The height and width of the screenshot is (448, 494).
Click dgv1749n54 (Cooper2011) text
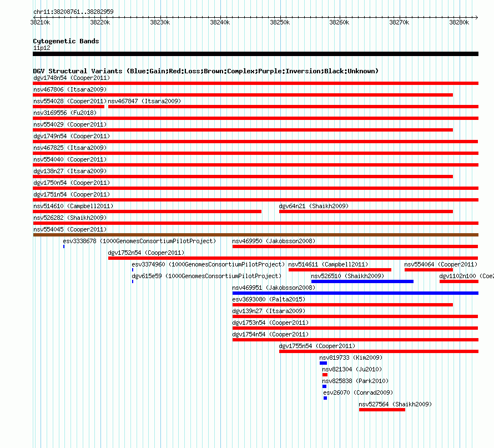pyautogui.click(x=72, y=136)
